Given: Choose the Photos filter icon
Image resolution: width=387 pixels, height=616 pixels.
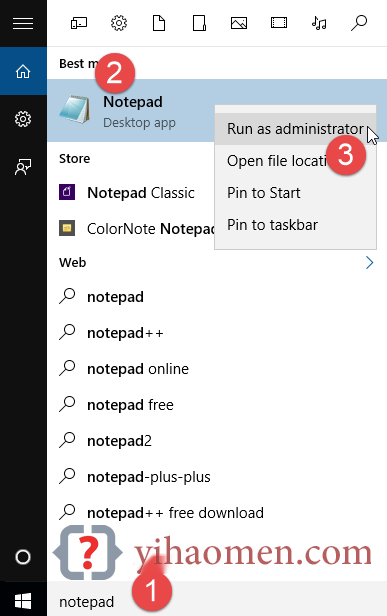Looking at the screenshot, I should 238,23.
